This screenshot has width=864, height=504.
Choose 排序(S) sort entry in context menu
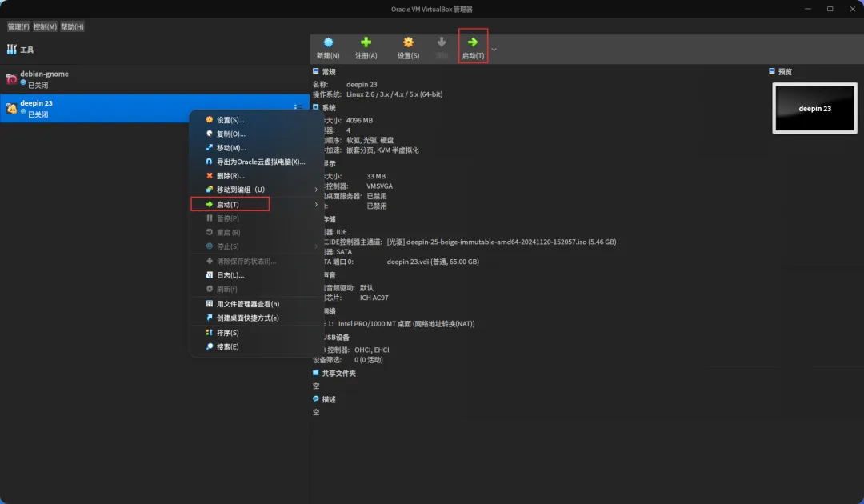tap(255, 333)
